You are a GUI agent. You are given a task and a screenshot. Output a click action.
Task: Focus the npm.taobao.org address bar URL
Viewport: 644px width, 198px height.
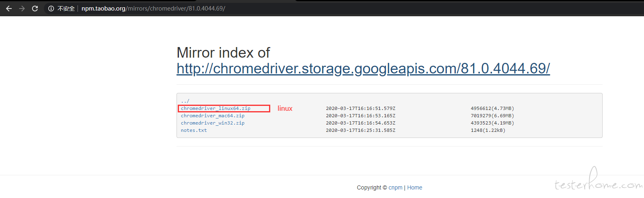[x=153, y=9]
